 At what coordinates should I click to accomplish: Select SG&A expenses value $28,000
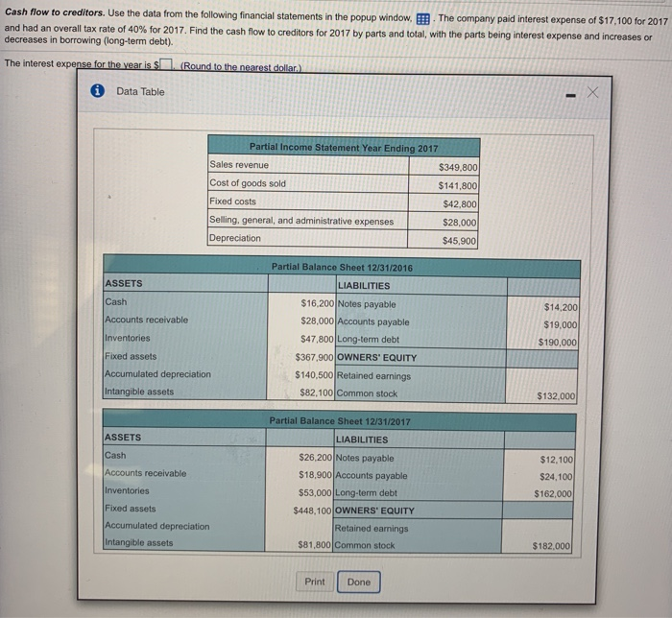(460, 223)
